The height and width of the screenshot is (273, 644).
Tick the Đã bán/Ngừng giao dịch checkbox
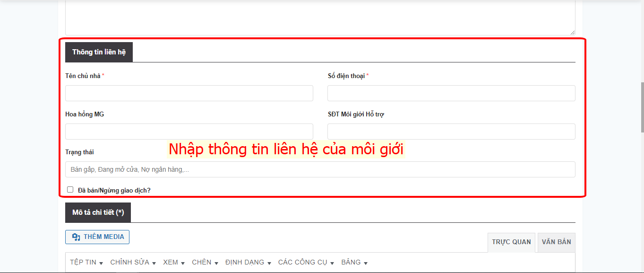coord(70,190)
